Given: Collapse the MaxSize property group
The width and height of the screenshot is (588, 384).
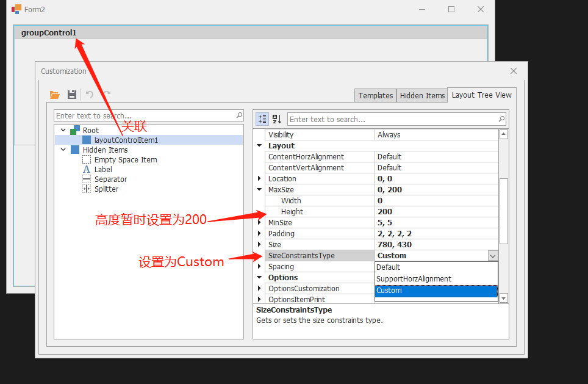Looking at the screenshot, I should coord(259,189).
